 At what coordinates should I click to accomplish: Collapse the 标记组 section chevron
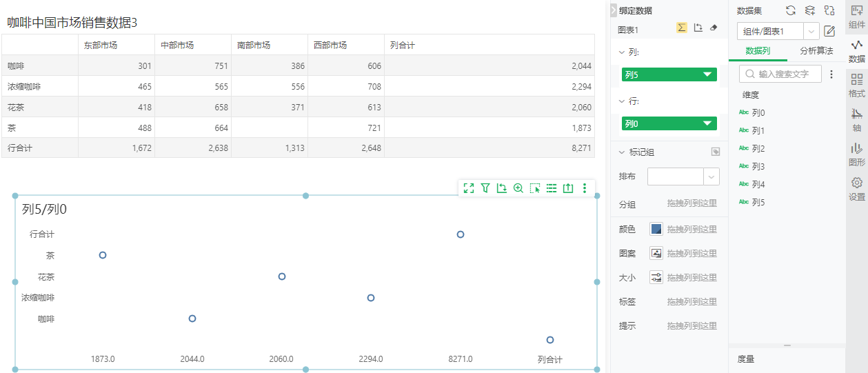(x=621, y=152)
